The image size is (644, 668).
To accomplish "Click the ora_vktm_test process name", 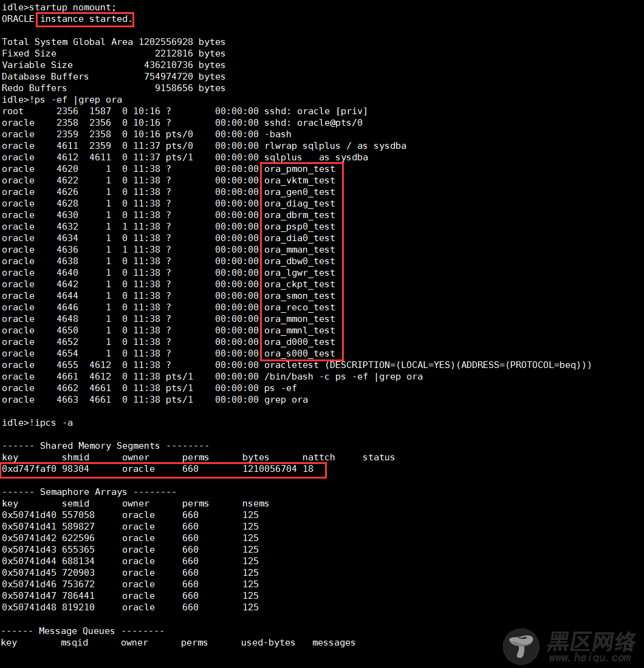I will [300, 180].
